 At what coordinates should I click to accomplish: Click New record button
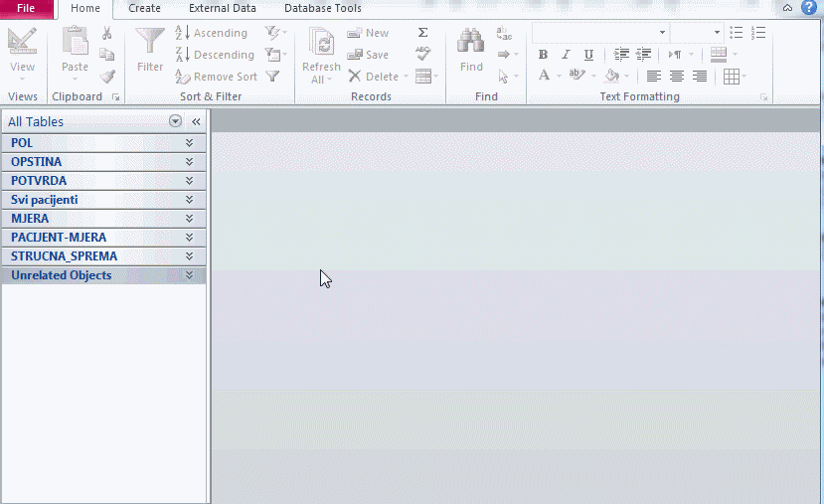click(369, 33)
